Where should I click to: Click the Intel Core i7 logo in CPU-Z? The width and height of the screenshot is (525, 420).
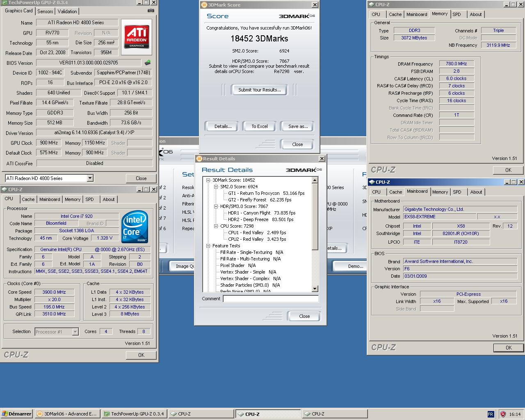(x=135, y=227)
